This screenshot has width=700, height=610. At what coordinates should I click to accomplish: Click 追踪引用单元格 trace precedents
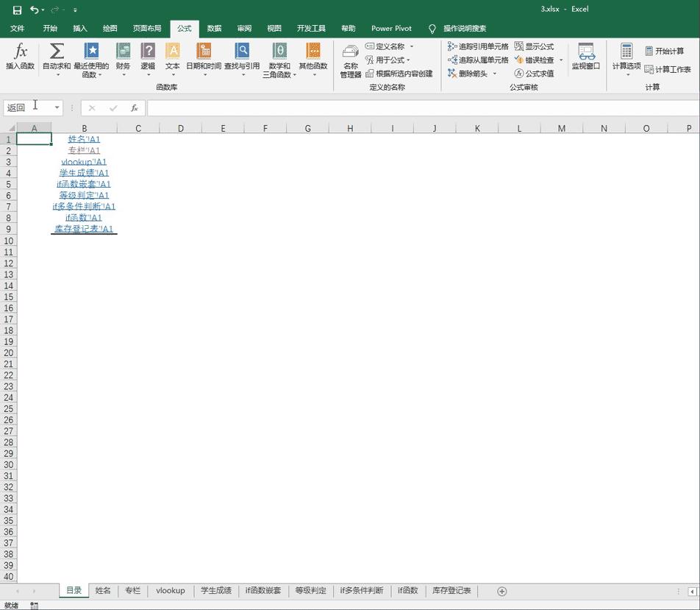tap(479, 46)
